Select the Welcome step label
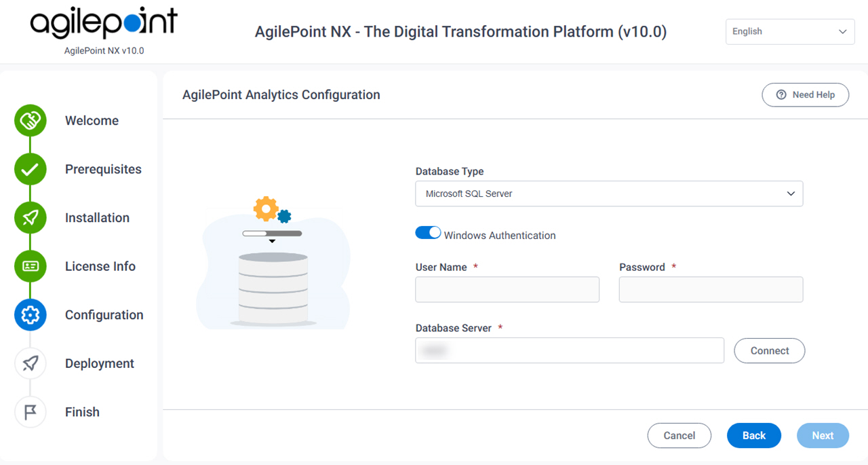Viewport: 868px width, 465px height. pyautogui.click(x=92, y=121)
